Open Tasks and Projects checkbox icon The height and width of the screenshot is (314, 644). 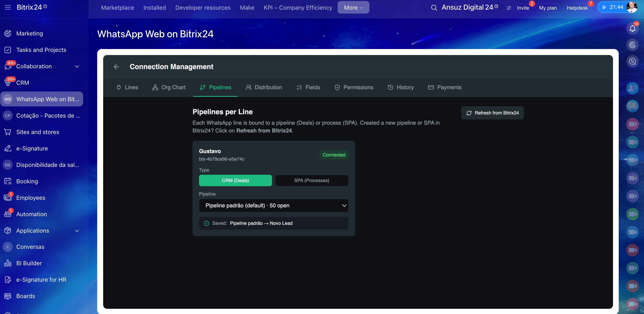[8, 50]
